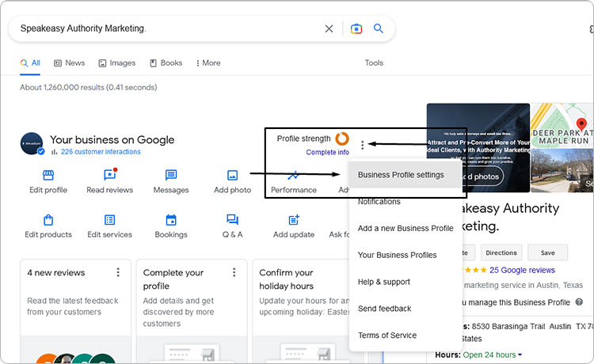This screenshot has width=594, height=364.
Task: Open Help & support menu item
Action: coord(406,282)
